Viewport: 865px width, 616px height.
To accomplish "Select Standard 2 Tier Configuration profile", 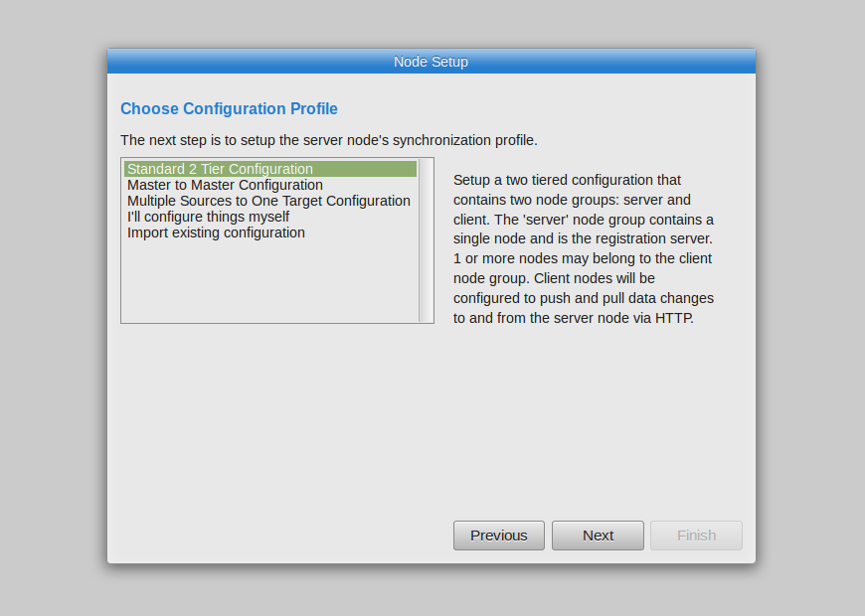I will [x=270, y=169].
